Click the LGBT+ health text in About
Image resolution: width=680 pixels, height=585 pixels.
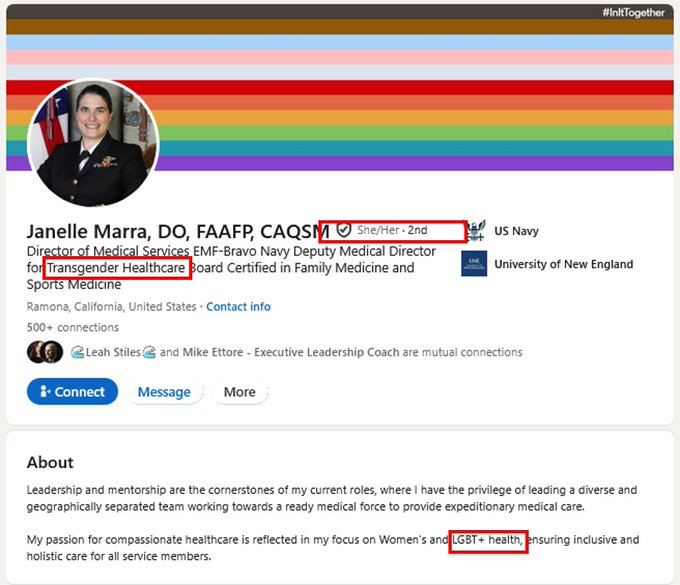487,540
